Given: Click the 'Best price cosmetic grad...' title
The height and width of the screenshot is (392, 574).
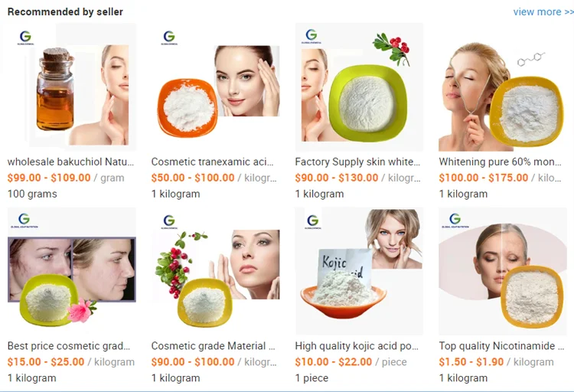Looking at the screenshot, I should (x=69, y=346).
